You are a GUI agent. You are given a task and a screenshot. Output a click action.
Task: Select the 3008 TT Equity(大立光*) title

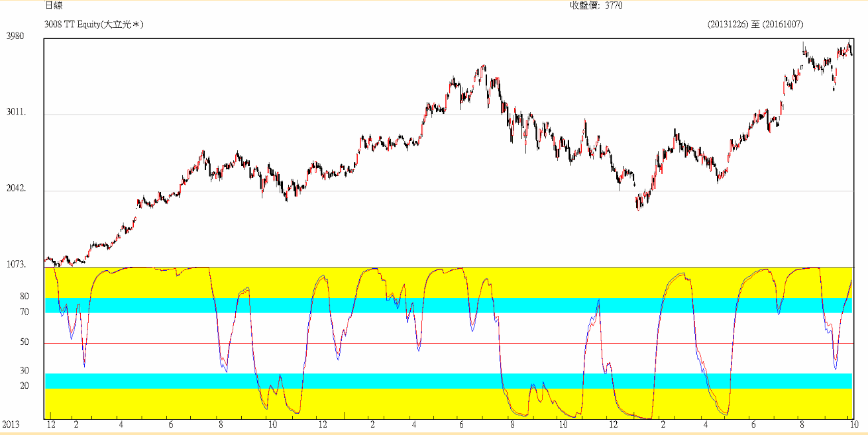click(94, 24)
